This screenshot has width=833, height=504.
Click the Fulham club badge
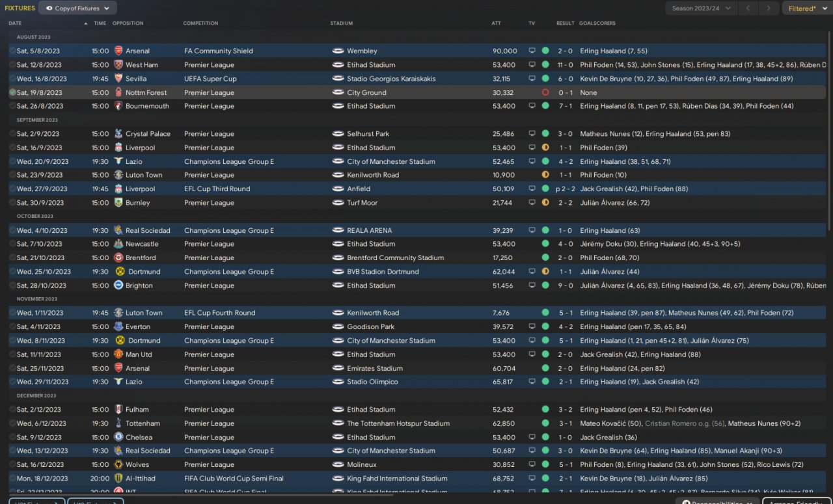pos(118,410)
